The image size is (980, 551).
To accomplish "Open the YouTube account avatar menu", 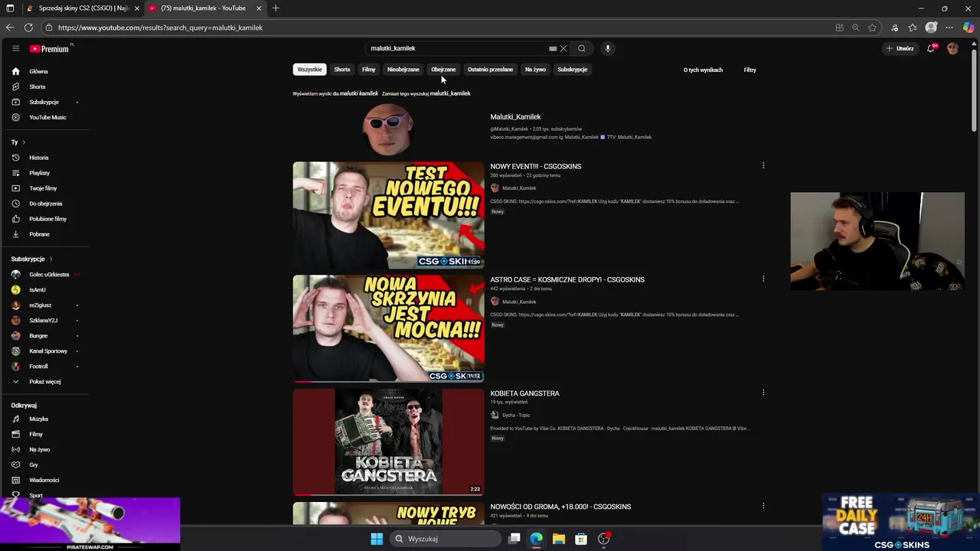I will (x=952, y=48).
